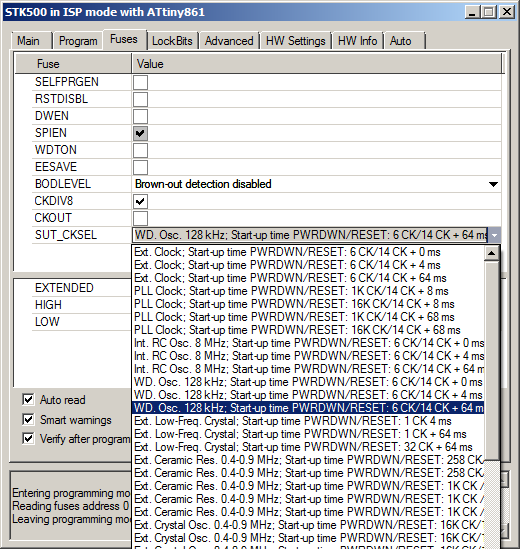Click the SUT_CKSEL fuse name

[66, 235]
